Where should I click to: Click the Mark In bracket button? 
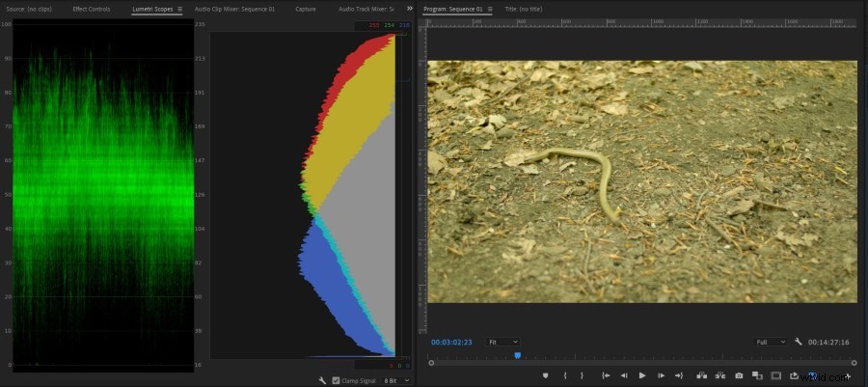coord(565,375)
